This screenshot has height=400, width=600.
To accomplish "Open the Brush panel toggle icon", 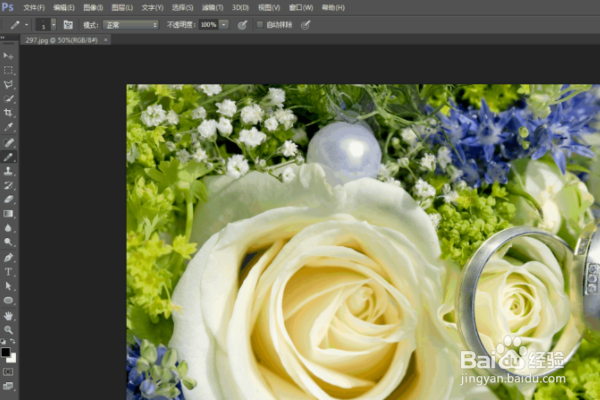I will [68, 25].
